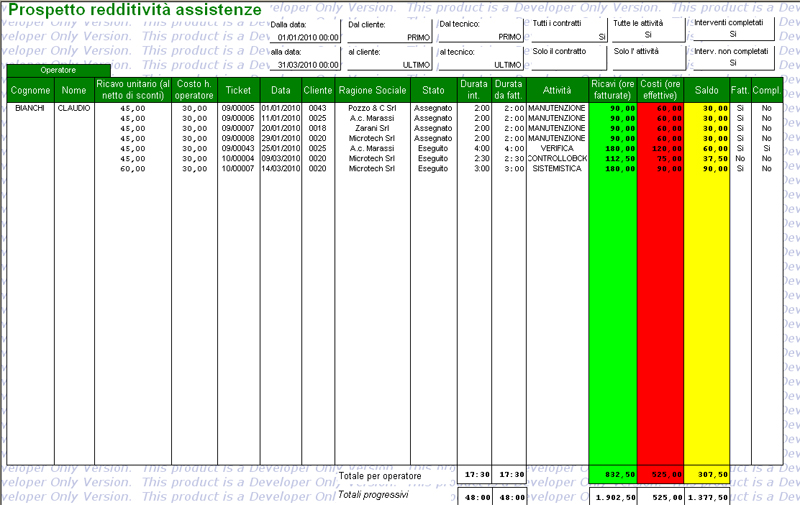Click the 'Interventi completati' field
This screenshot has width=800, height=505.
coord(733,29)
